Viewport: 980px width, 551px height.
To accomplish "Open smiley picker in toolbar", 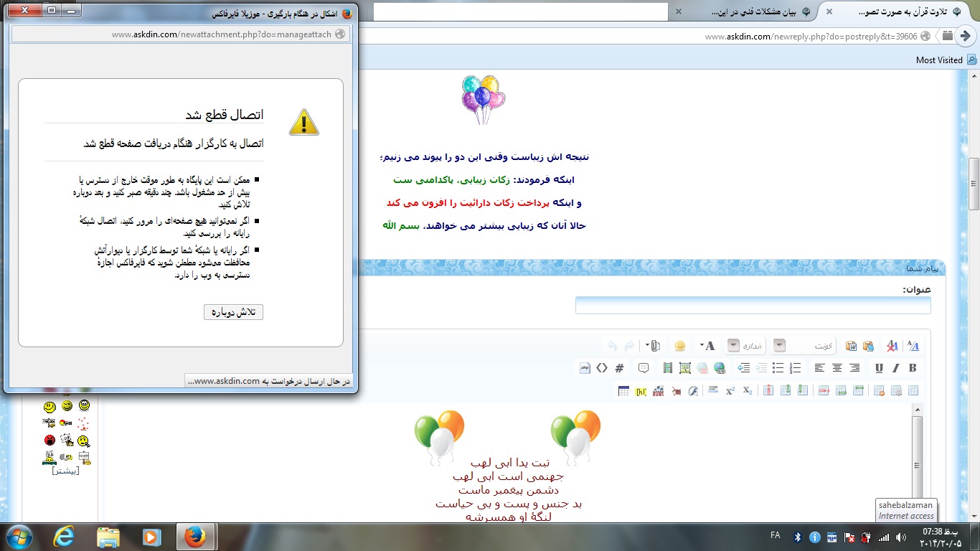I will pyautogui.click(x=680, y=346).
